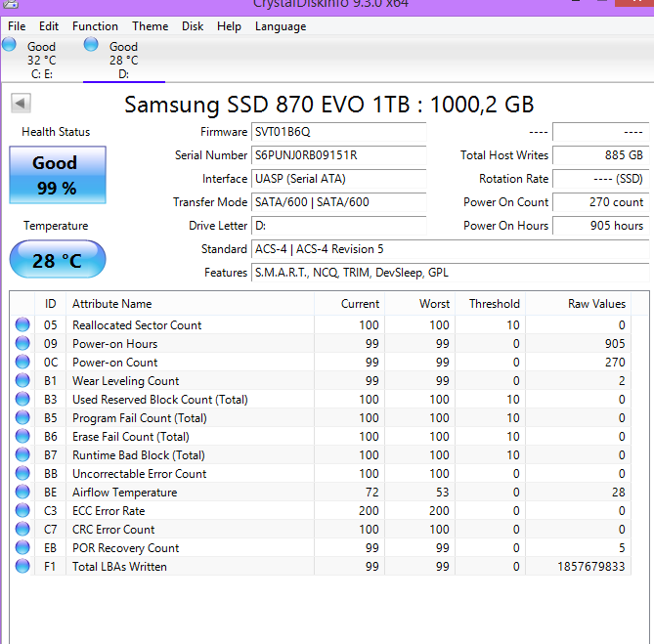Screen dimensions: 654x644
Task: Select the Wear Leveling Count attribute name
Action: (125, 381)
